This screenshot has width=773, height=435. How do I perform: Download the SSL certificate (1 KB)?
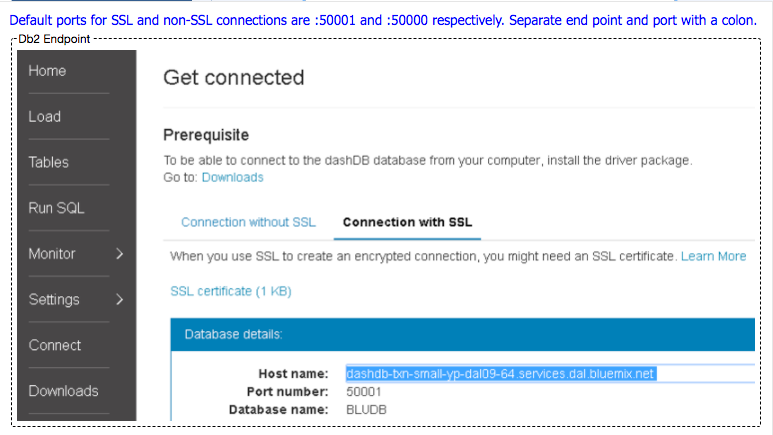[x=231, y=291]
